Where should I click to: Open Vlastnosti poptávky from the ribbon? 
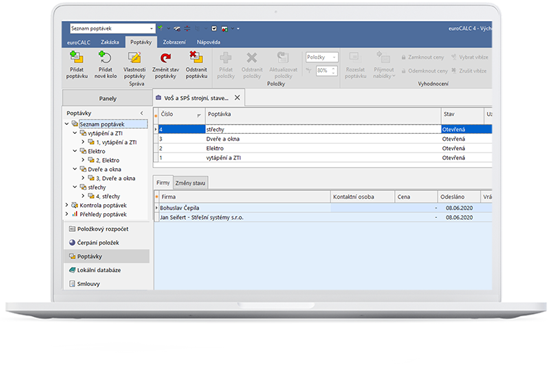point(134,57)
